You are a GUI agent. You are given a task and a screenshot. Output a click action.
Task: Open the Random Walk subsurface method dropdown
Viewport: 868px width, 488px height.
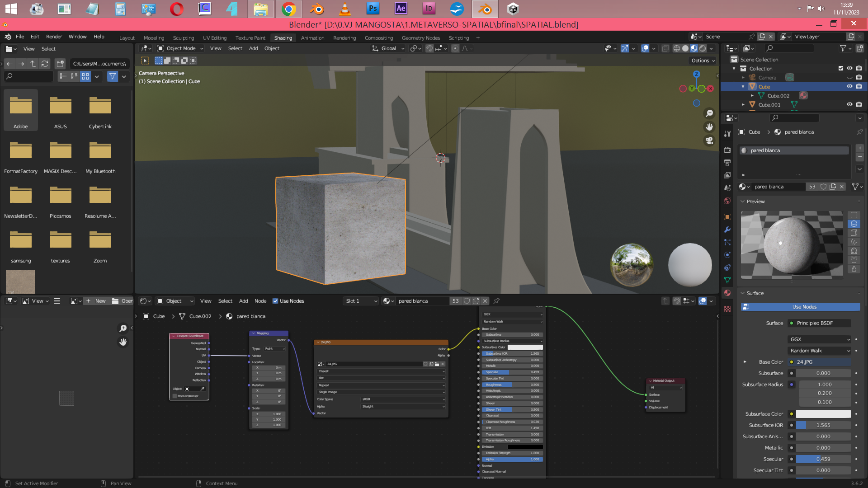820,351
